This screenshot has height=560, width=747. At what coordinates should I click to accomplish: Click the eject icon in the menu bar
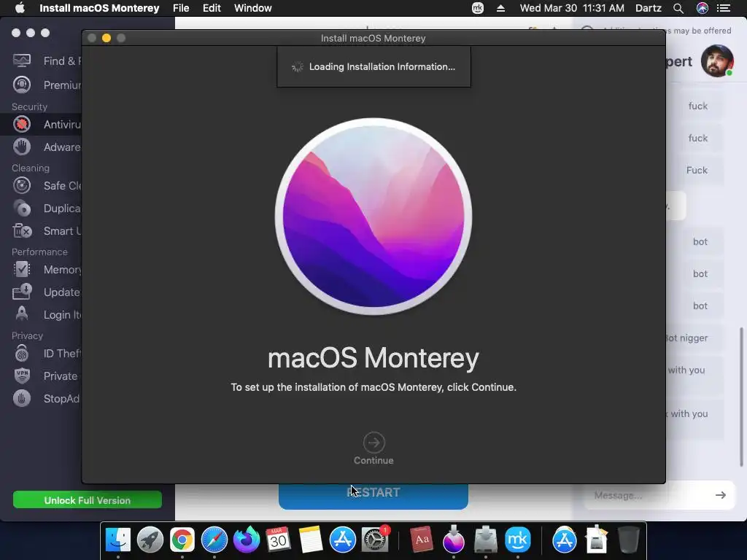point(500,8)
